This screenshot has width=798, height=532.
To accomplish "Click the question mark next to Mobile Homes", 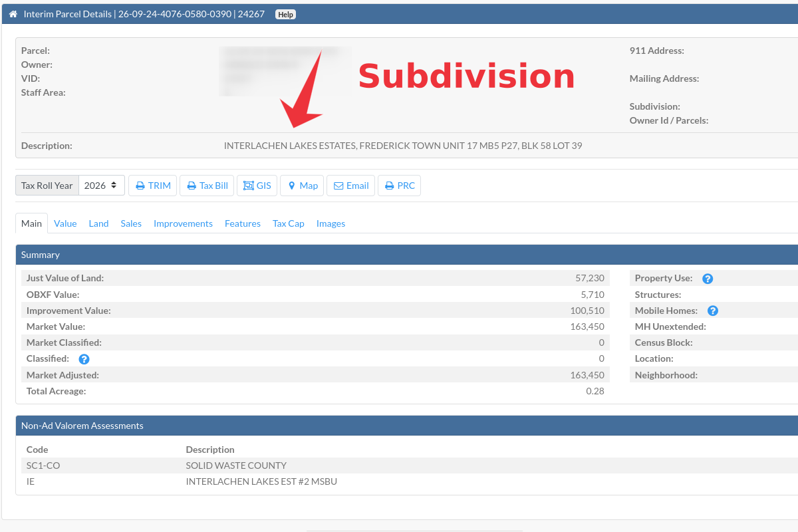I will (713, 311).
